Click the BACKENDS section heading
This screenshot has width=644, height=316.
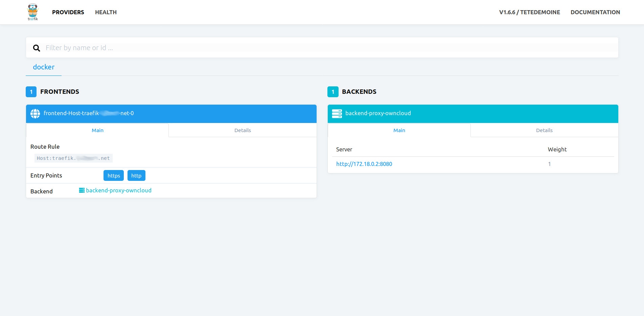359,92
